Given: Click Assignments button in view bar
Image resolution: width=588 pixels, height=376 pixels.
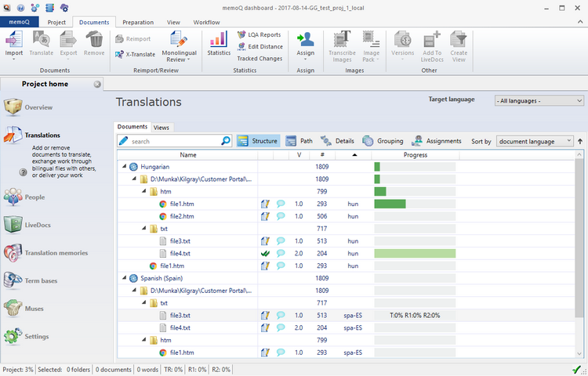Looking at the screenshot, I should tap(437, 141).
